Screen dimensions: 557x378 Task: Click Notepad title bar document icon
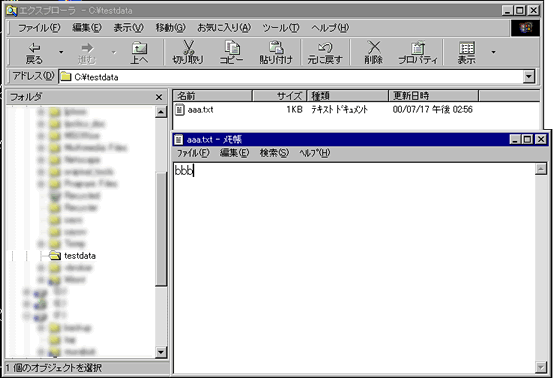click(x=179, y=139)
